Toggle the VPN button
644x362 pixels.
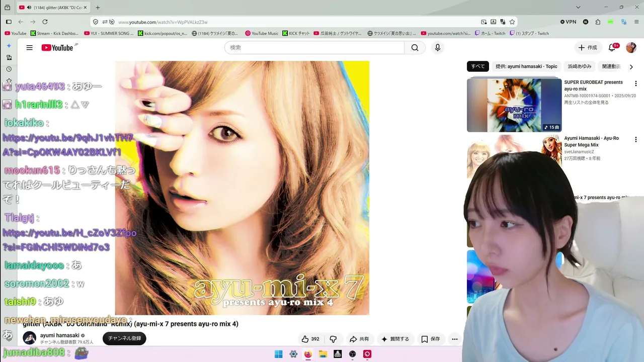point(568,22)
